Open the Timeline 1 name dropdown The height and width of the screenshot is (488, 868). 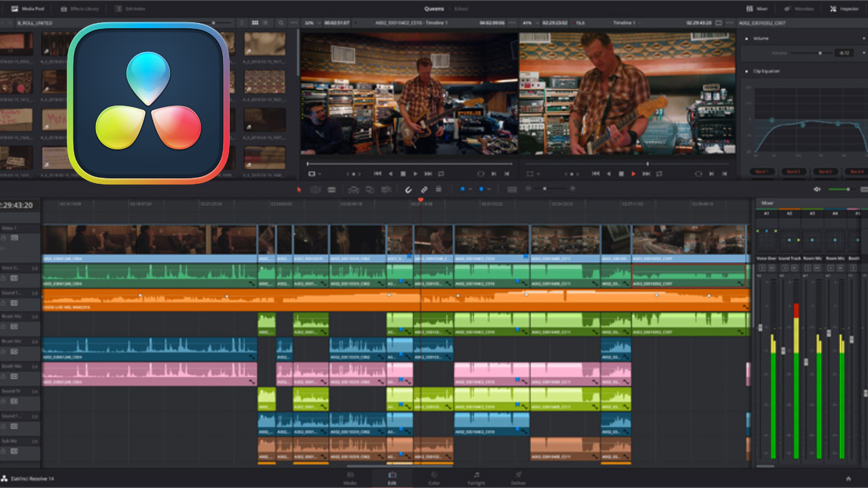click(x=627, y=23)
